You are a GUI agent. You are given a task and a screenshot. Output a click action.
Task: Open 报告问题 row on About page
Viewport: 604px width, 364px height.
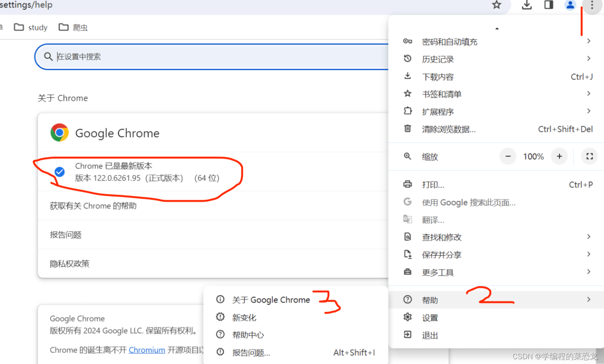tap(213, 234)
